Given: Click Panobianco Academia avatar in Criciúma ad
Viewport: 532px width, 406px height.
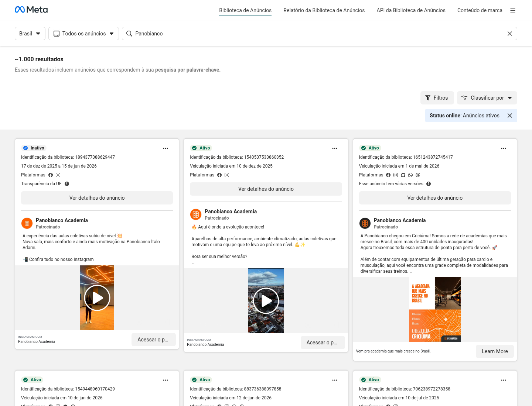Looking at the screenshot, I should point(365,223).
